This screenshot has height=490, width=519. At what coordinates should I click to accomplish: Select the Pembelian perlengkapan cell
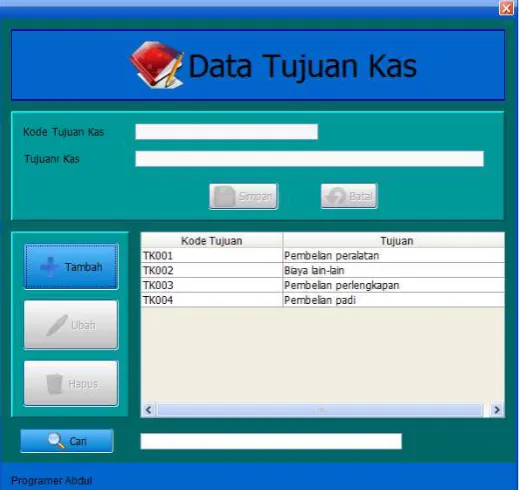tap(394, 285)
